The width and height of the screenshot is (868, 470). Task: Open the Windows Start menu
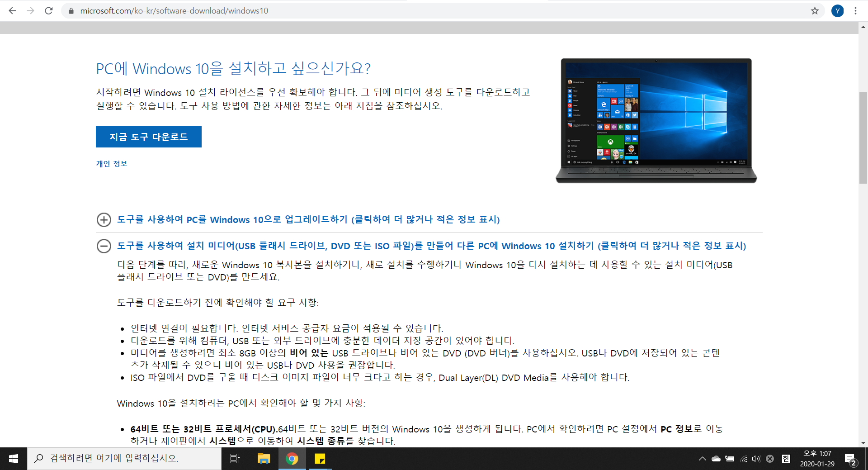14,459
